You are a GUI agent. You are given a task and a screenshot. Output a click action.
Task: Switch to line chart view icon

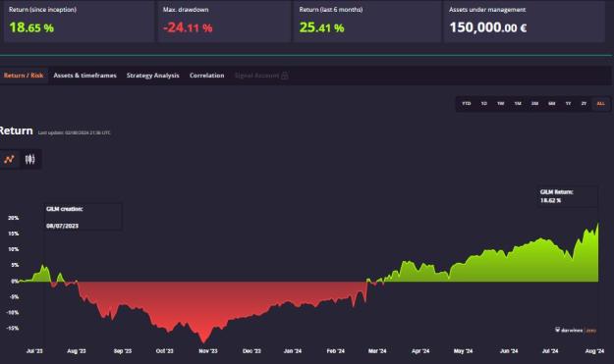[x=9, y=159]
